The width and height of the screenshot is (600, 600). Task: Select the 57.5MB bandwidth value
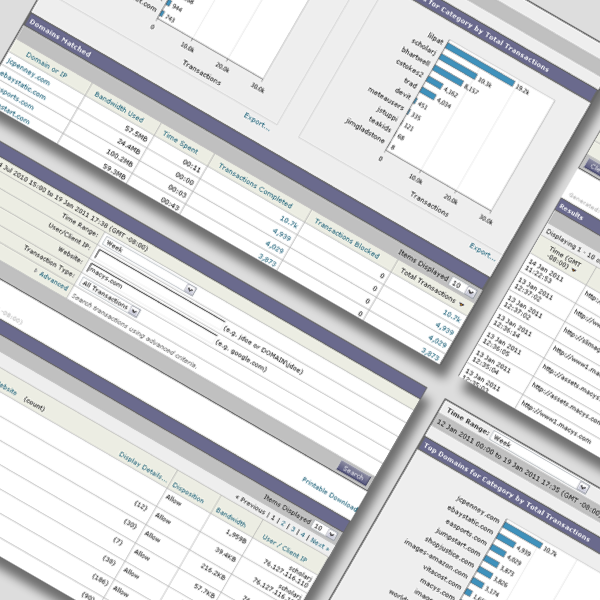136,133
